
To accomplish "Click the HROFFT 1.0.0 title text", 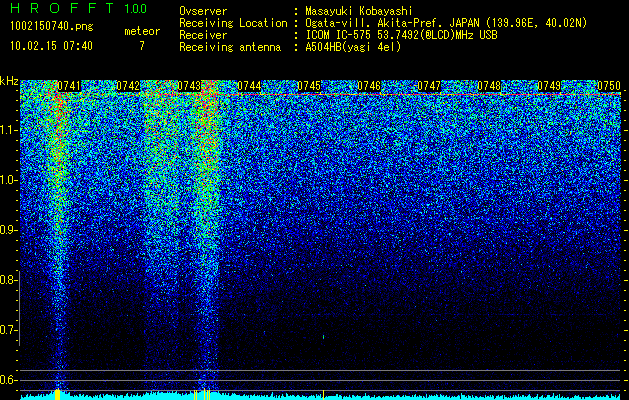I will point(78,8).
